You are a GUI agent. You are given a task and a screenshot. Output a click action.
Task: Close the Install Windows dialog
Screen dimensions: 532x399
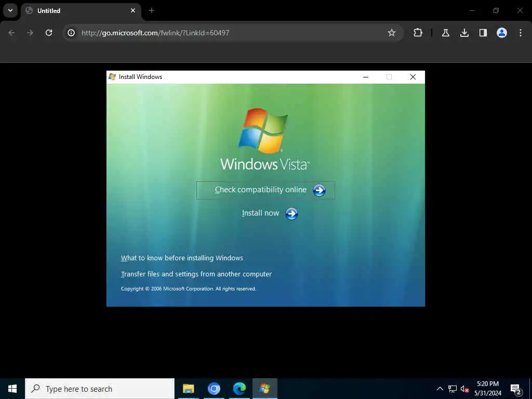pos(413,77)
